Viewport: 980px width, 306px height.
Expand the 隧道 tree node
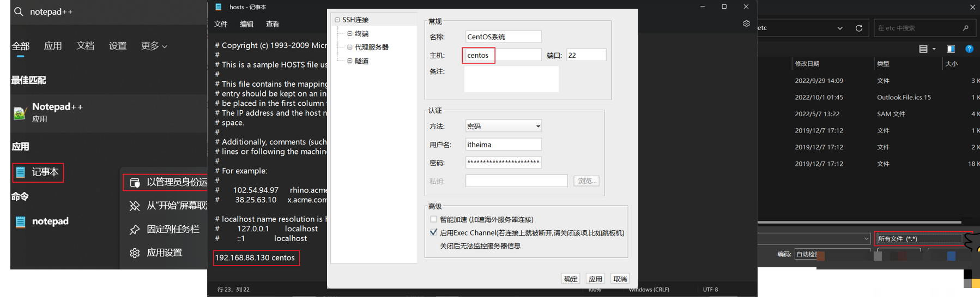point(350,61)
